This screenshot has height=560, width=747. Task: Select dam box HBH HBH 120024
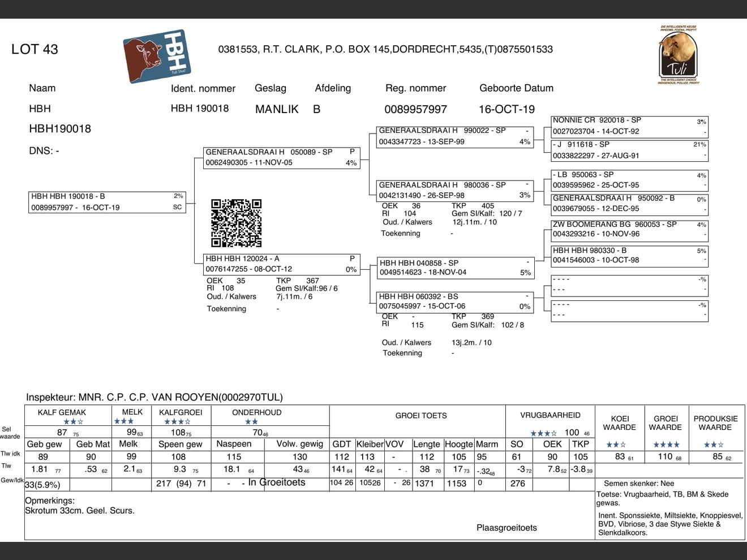click(x=282, y=264)
